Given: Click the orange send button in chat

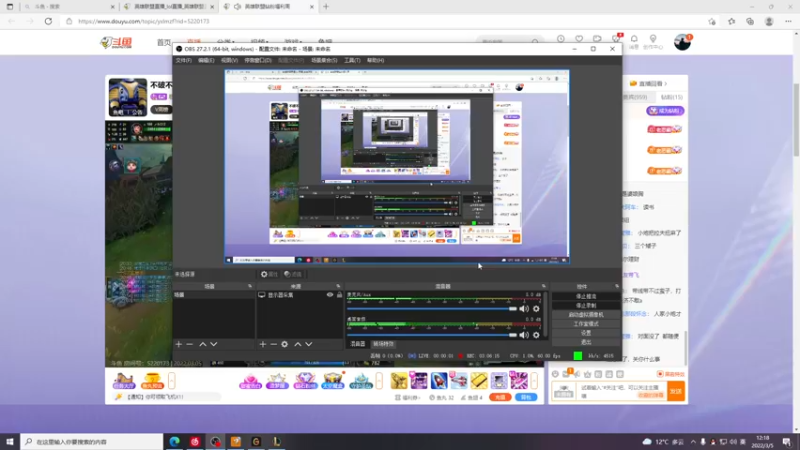Looking at the screenshot, I should pos(676,391).
